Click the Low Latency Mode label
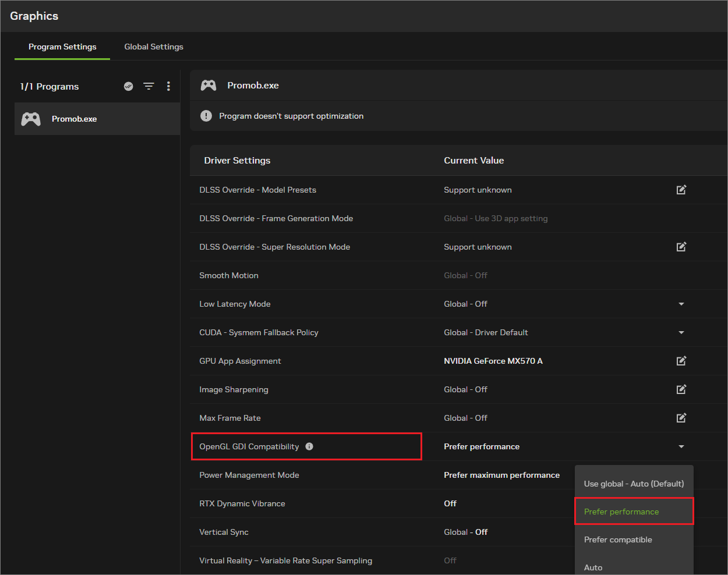Viewport: 728px width, 575px height. (235, 304)
